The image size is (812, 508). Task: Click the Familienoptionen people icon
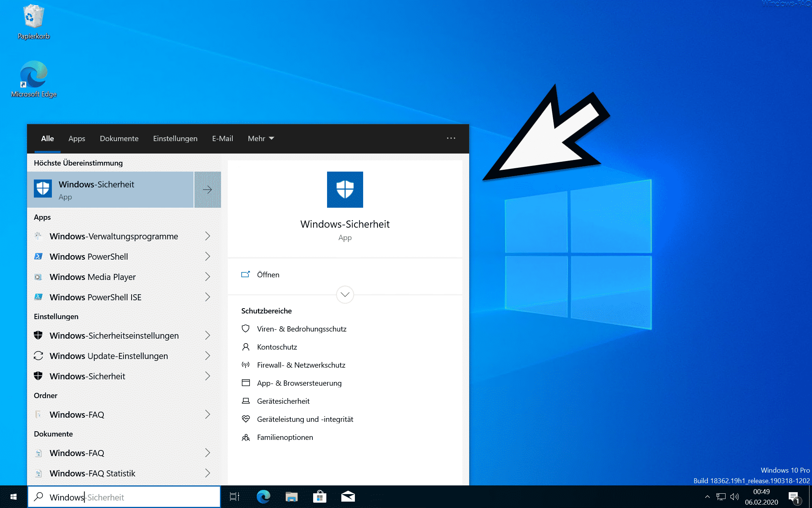tap(245, 437)
